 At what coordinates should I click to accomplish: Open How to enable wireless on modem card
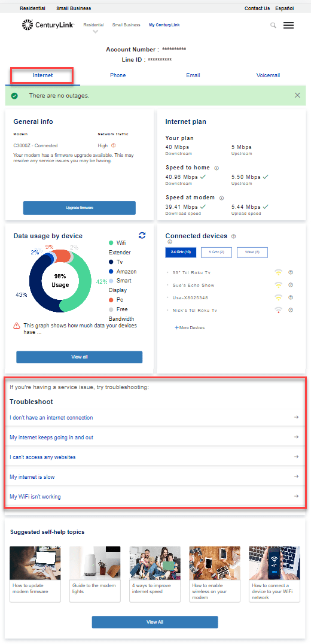pos(215,574)
